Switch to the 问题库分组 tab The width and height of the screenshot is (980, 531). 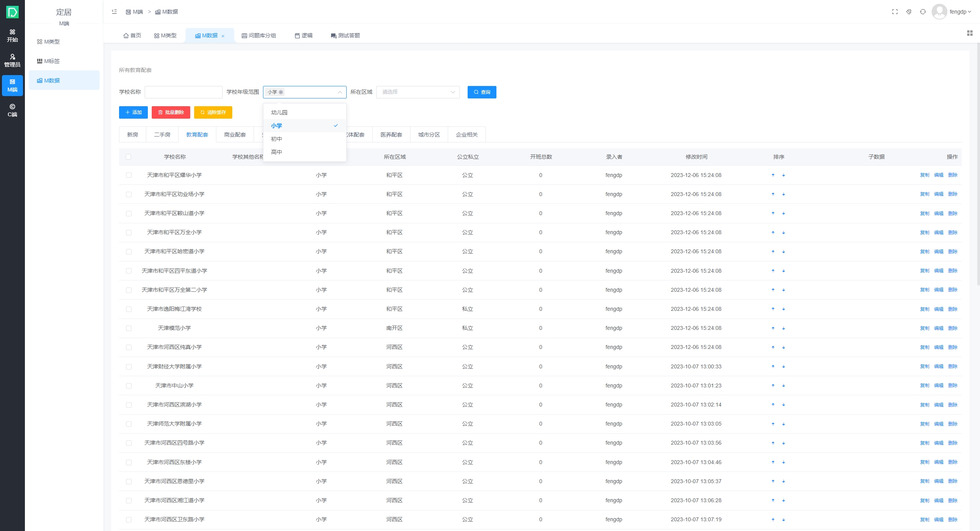259,35
